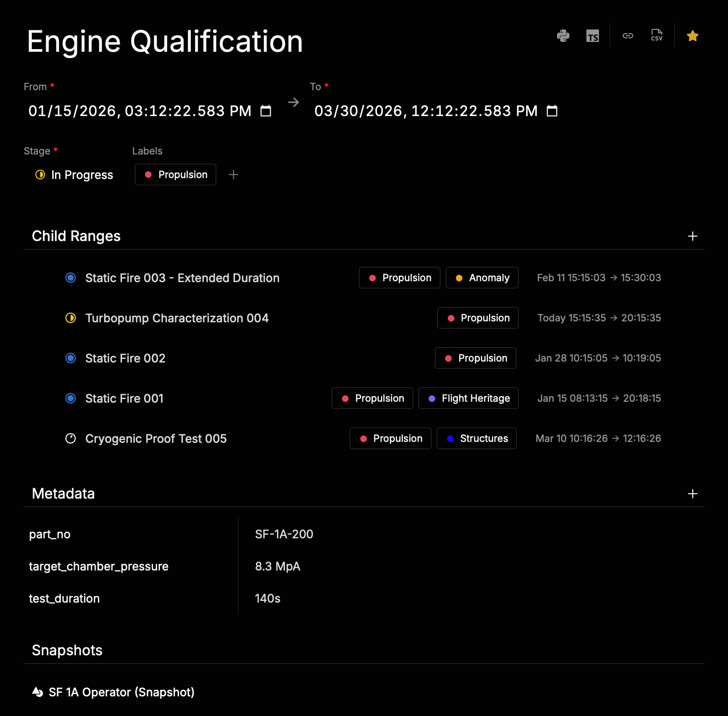Copy a shareable link to this range
728x716 pixels.
tap(628, 36)
